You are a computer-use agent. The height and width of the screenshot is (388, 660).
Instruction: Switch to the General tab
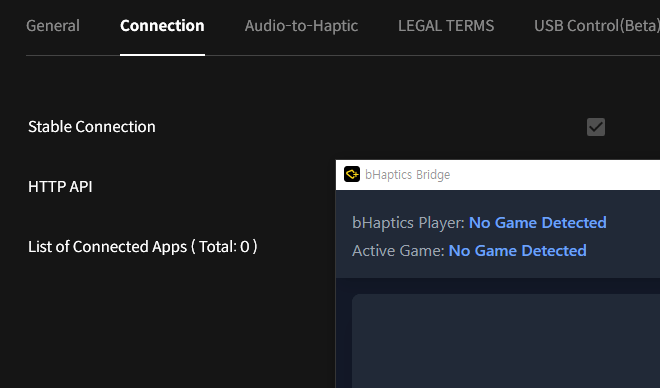[x=53, y=26]
